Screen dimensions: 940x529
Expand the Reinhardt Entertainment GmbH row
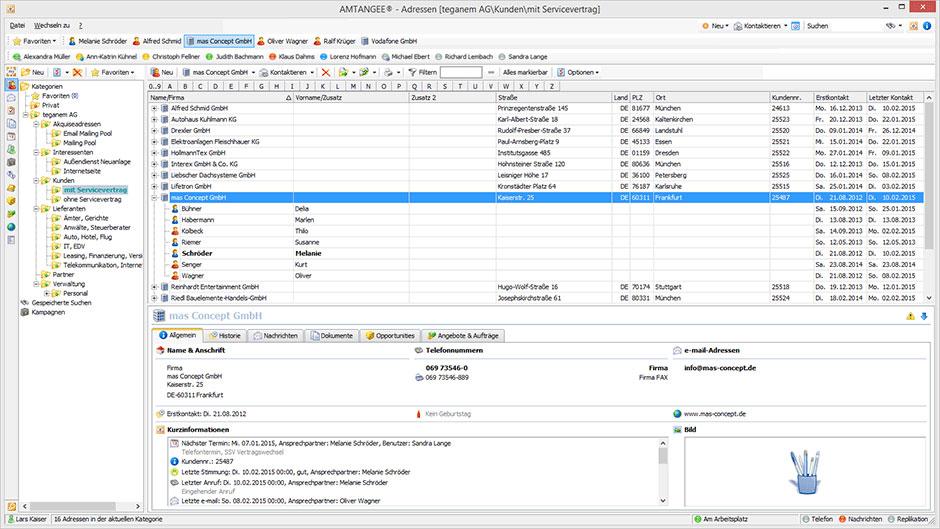[x=154, y=287]
